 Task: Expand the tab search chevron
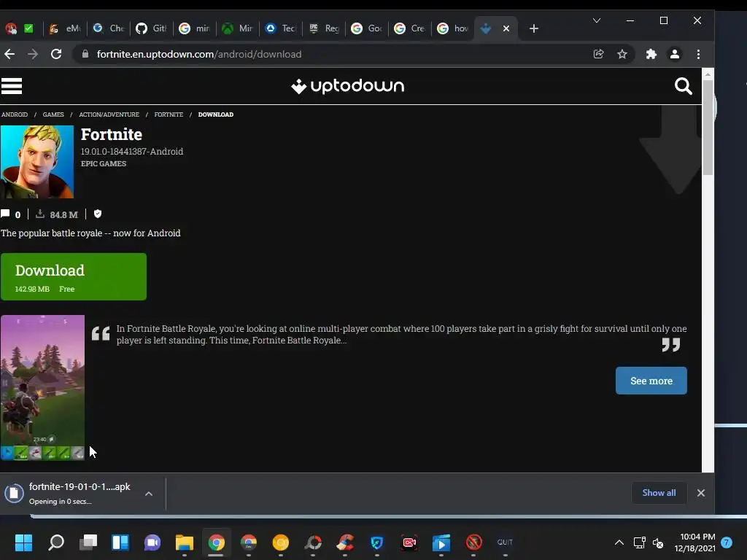pos(597,20)
